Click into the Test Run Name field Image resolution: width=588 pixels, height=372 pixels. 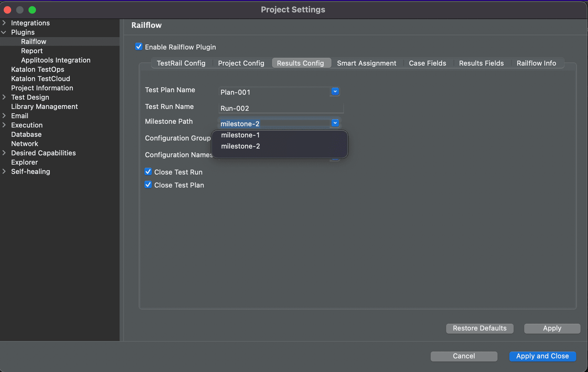(281, 108)
